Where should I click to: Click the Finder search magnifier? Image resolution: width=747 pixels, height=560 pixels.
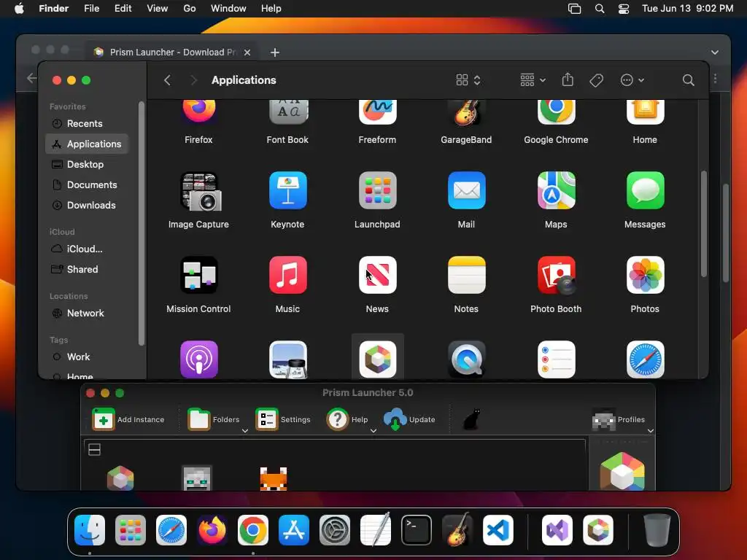(688, 80)
